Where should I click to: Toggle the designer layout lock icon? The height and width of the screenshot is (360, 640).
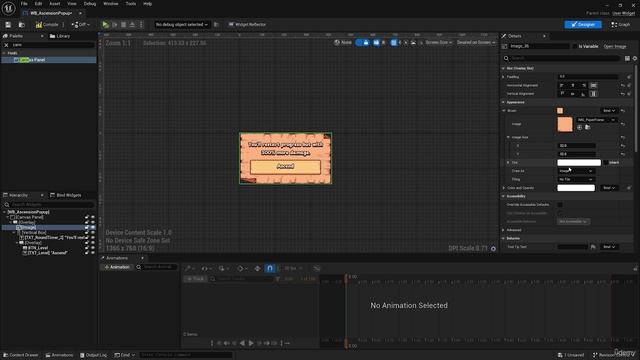point(366,42)
